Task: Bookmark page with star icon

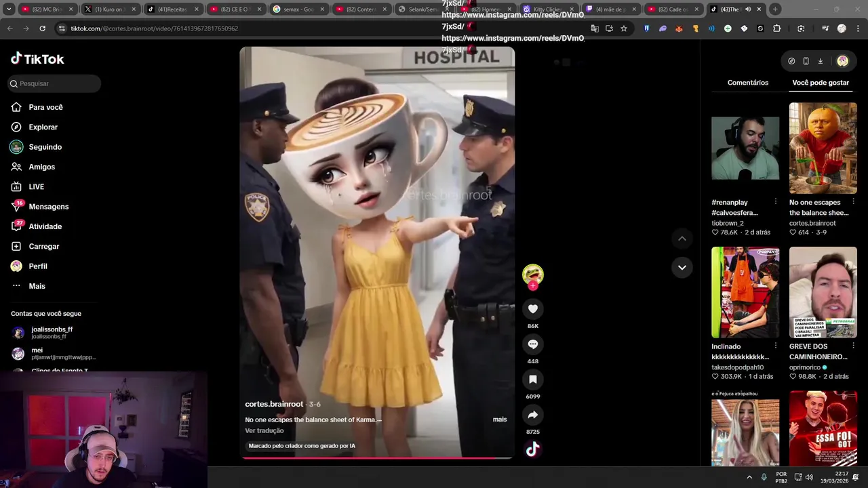Action: (624, 28)
